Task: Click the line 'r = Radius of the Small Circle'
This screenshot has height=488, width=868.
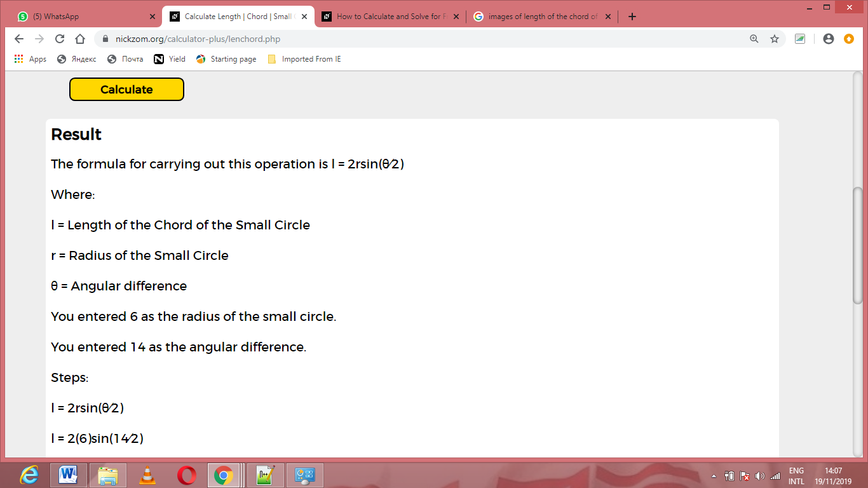Action: 140,255
